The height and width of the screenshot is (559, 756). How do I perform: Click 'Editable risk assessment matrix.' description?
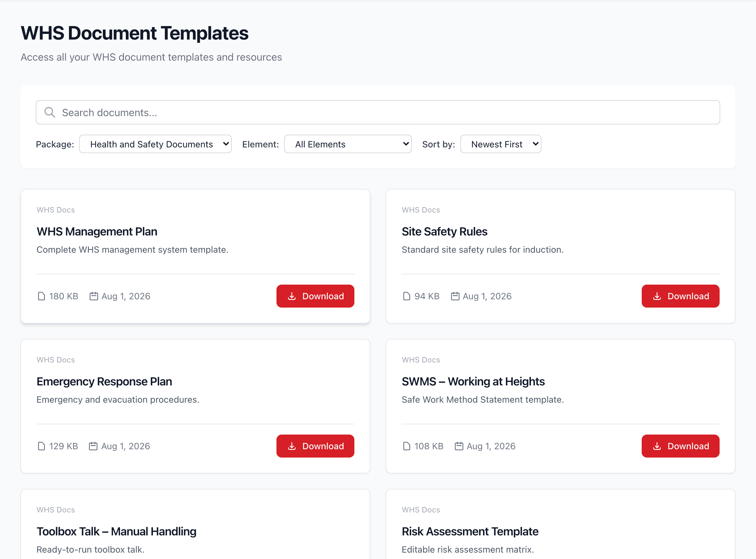[467, 549]
